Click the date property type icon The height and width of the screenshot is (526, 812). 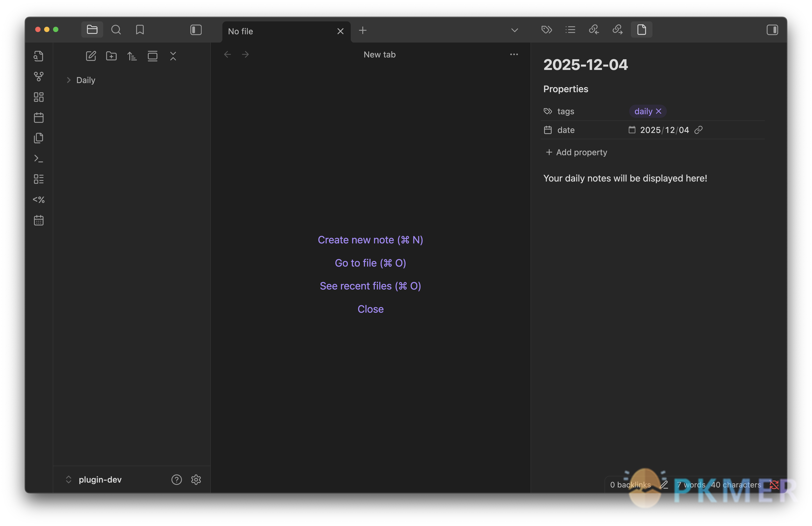547,130
